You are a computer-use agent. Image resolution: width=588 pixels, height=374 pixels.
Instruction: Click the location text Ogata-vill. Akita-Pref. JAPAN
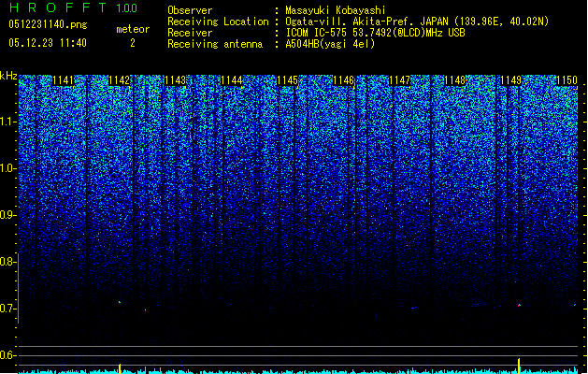366,22
